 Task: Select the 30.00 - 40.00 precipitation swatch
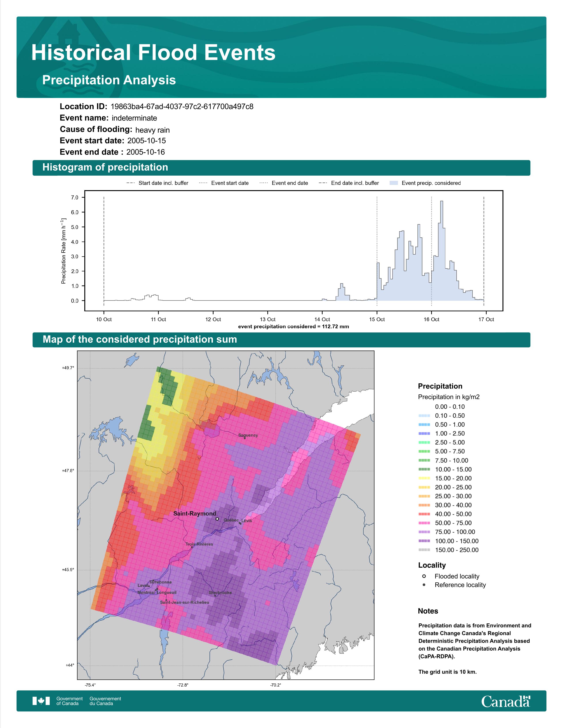424,505
